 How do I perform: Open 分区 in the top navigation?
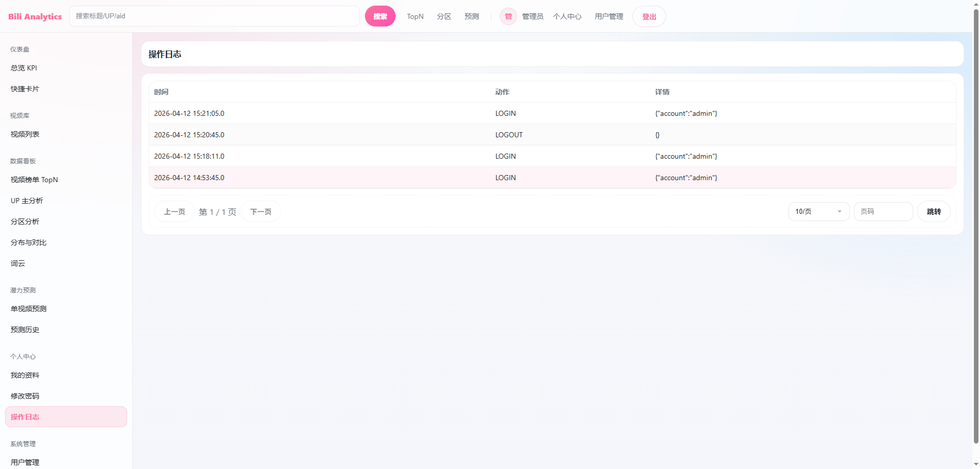tap(444, 16)
